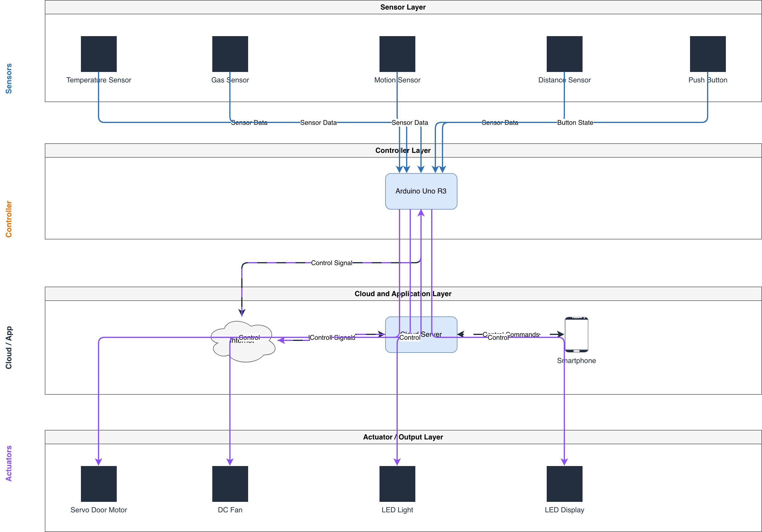Select the Internet cloud shape
762x532 pixels.
point(243,342)
